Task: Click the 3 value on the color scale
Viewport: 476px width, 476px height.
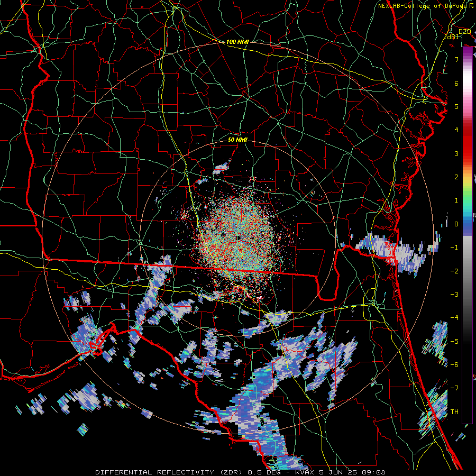Action: [456, 153]
